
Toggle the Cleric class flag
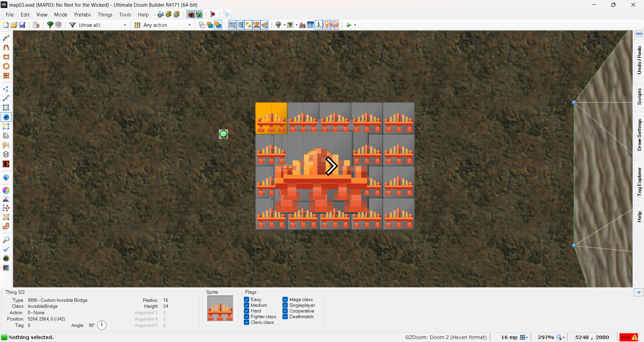pos(247,322)
